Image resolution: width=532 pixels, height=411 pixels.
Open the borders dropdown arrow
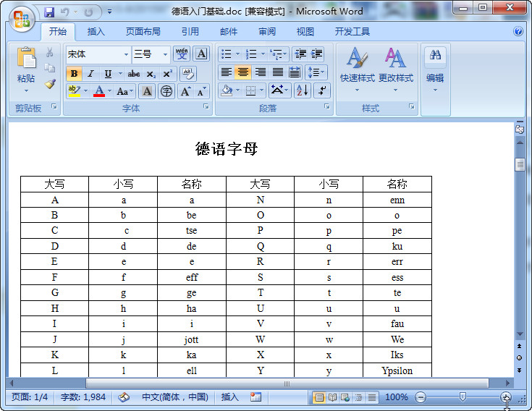pyautogui.click(x=261, y=90)
